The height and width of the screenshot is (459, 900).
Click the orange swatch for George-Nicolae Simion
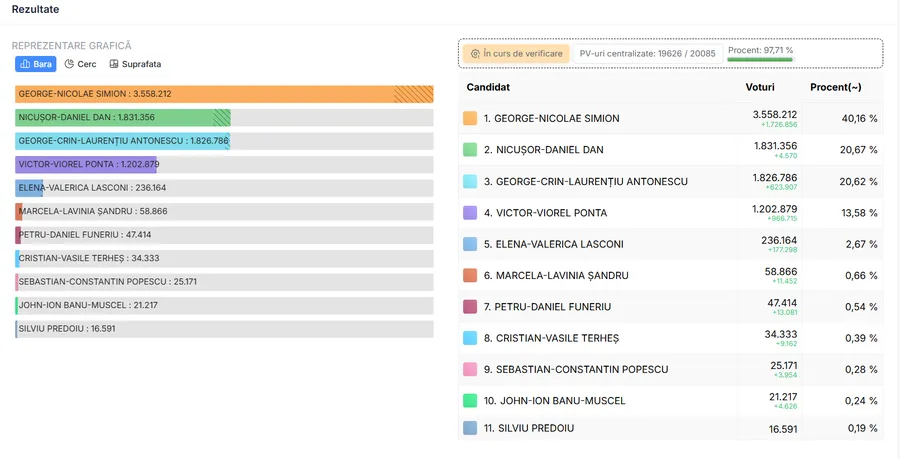point(470,118)
